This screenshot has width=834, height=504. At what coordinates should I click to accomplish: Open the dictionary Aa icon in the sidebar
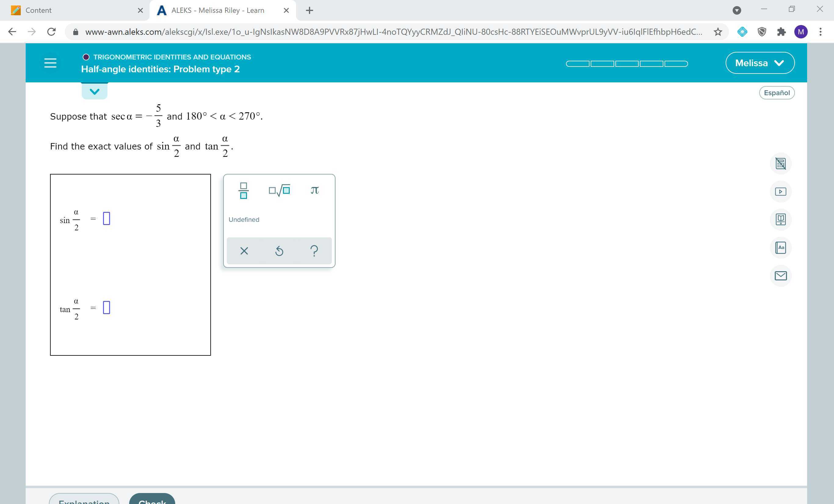tap(781, 248)
